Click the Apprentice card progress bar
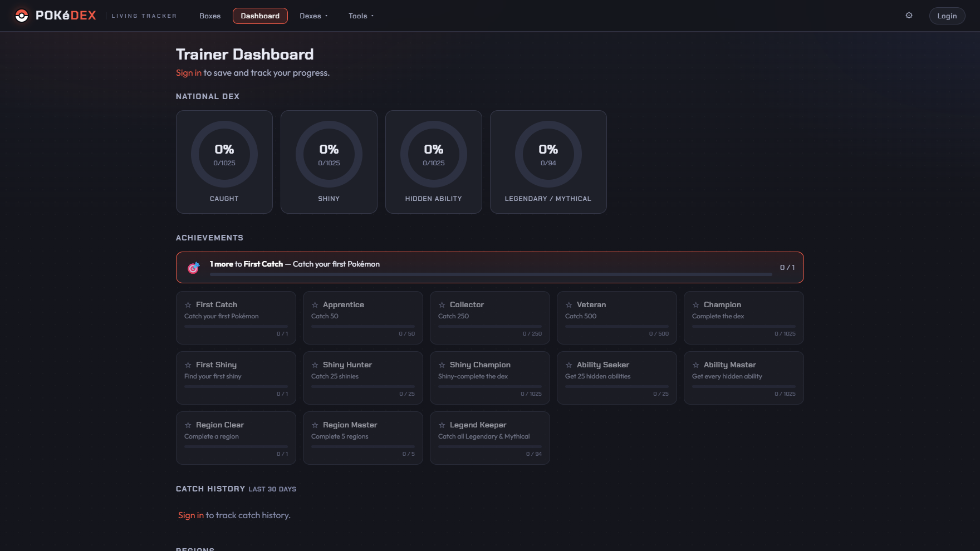 click(363, 326)
